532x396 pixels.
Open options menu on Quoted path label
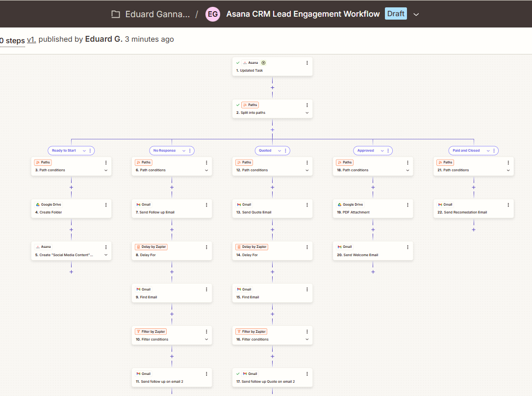click(285, 151)
